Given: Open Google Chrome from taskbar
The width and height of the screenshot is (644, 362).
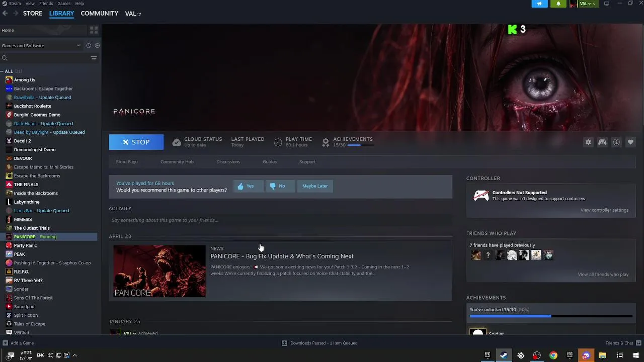Looking at the screenshot, I should click(x=553, y=355).
